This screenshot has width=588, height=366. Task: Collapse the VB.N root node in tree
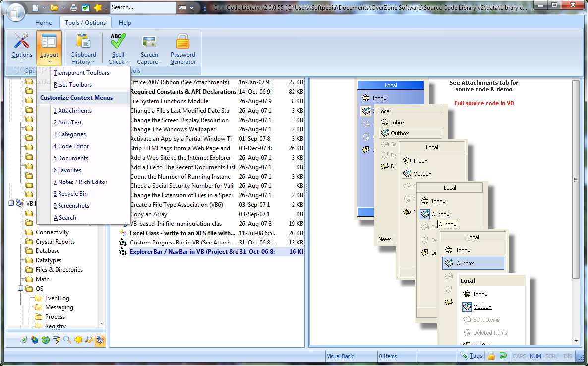11,203
